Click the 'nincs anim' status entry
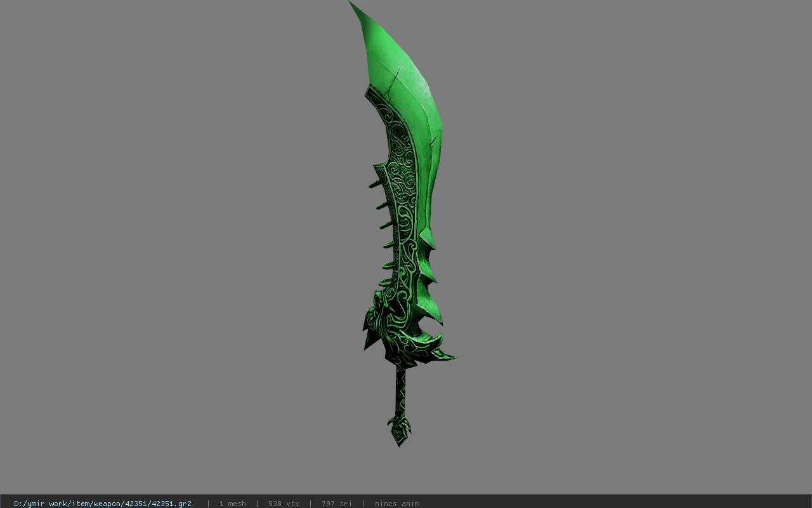Screen dimensions: 812x508 397,504
